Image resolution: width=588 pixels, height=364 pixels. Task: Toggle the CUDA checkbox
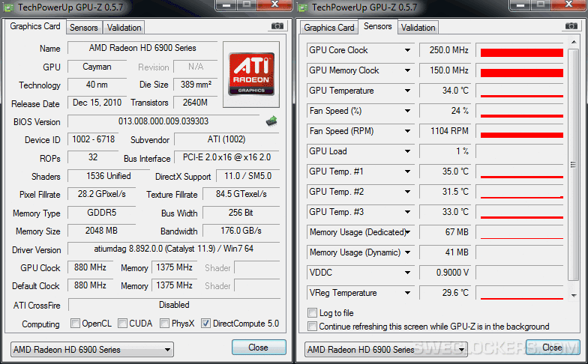click(123, 324)
